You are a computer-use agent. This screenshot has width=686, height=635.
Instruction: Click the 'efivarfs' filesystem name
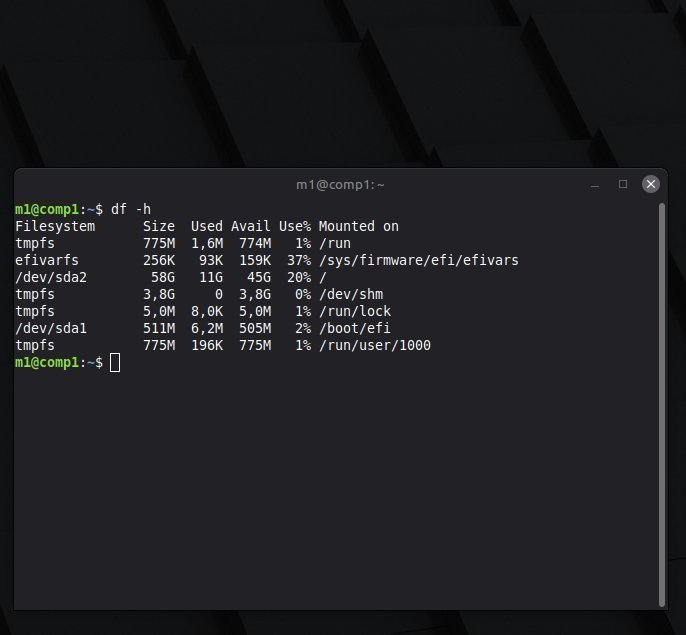[x=47, y=260]
